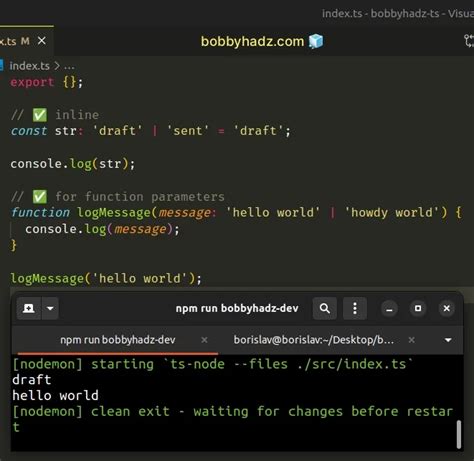Screen dimensions: 474x461
Task: Open terminal search magnifier
Action: click(x=325, y=308)
